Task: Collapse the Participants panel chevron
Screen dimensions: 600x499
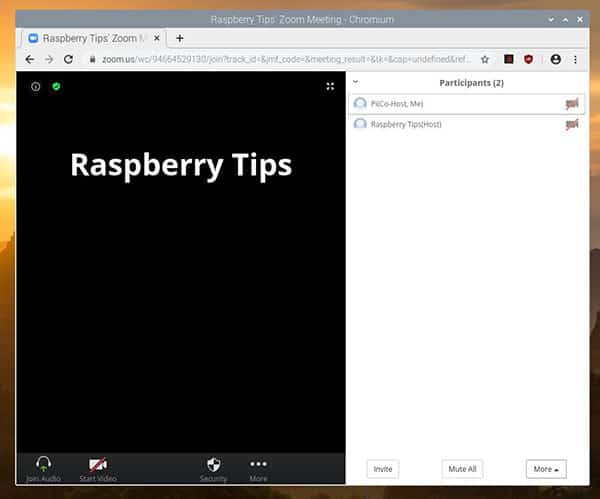Action: pos(355,82)
